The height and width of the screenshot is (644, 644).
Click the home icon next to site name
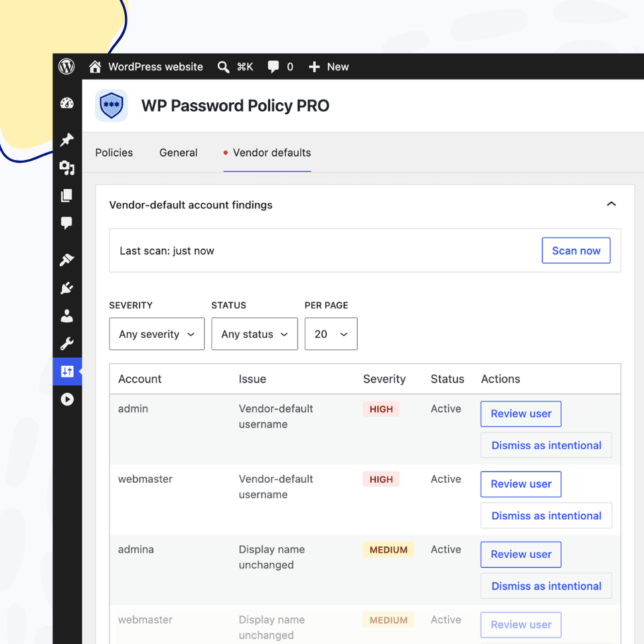[95, 66]
